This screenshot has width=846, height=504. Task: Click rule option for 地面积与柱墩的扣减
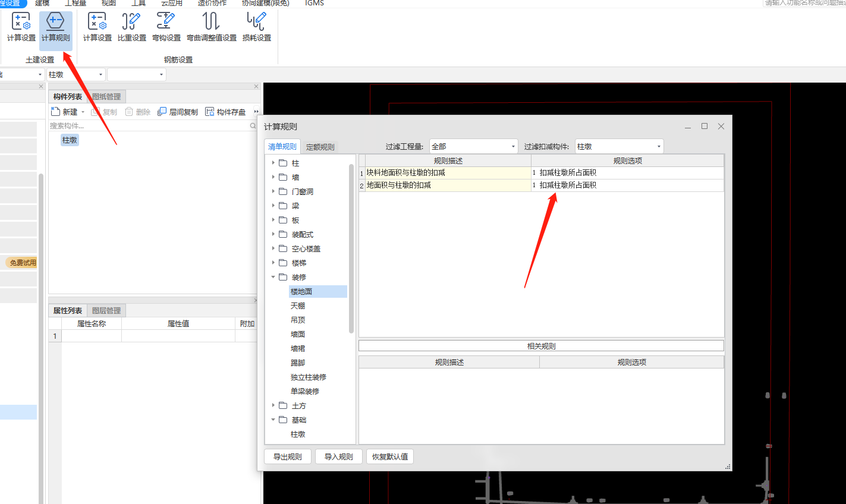click(x=627, y=185)
